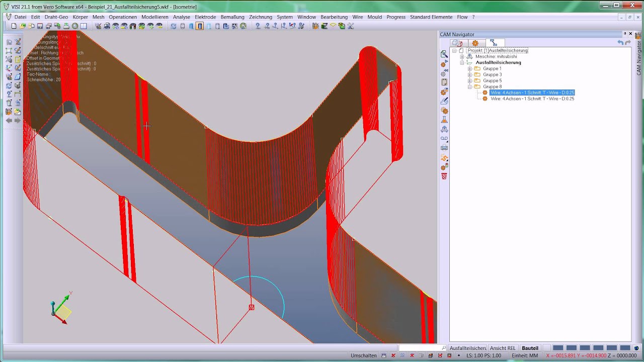Pin the CAM Navigator panel

click(x=625, y=34)
